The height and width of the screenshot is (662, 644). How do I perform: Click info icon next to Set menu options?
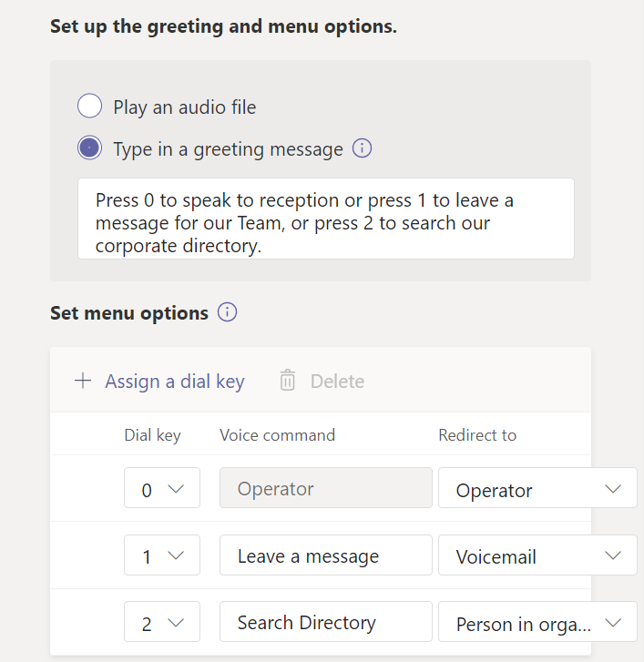(227, 313)
